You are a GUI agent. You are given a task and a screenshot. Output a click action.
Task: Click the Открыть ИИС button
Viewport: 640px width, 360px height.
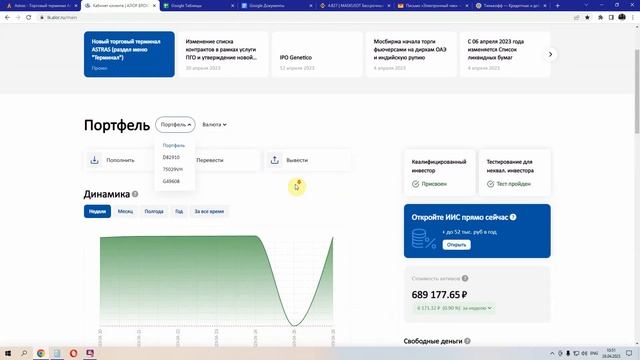(x=456, y=245)
